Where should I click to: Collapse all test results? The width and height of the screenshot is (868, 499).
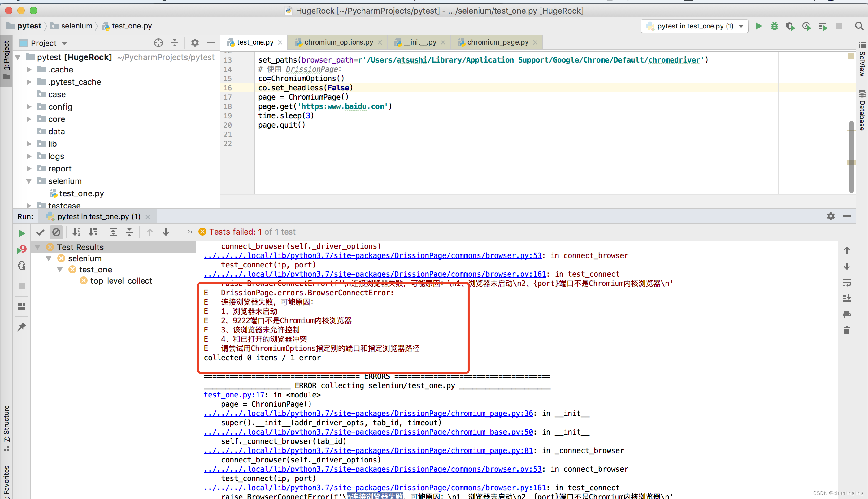(x=129, y=232)
